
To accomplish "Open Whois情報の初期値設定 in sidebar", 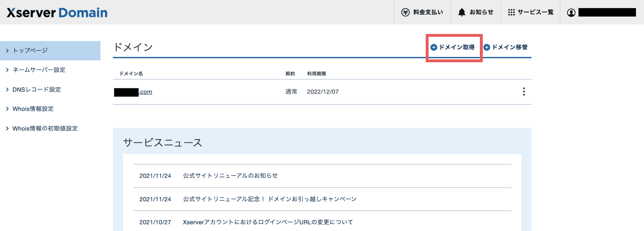I will point(45,129).
